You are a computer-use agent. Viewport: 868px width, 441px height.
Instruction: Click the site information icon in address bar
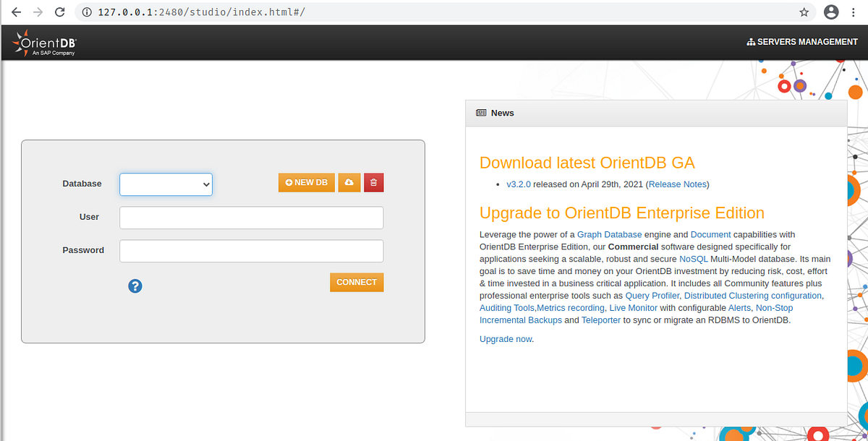pos(86,12)
